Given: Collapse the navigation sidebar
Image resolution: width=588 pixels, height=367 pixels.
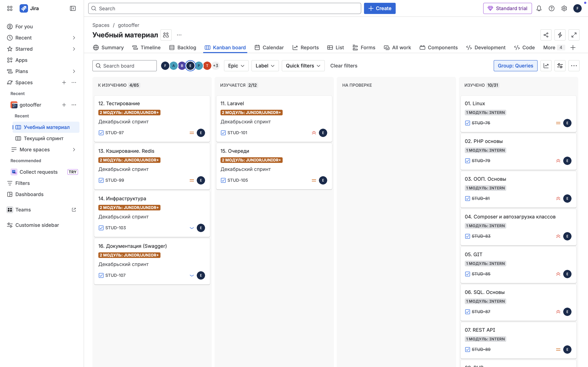Looking at the screenshot, I should pos(73,8).
